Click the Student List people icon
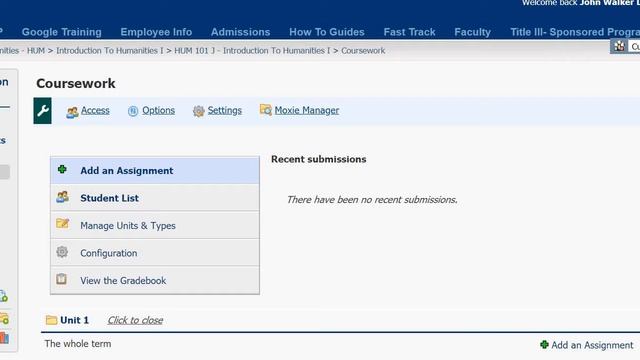The height and width of the screenshot is (360, 640). [62, 197]
